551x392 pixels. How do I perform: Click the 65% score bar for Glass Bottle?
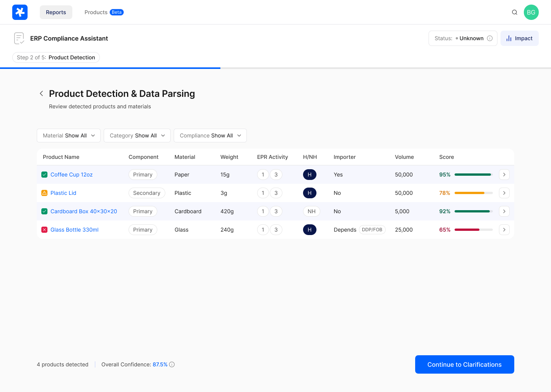(x=473, y=229)
